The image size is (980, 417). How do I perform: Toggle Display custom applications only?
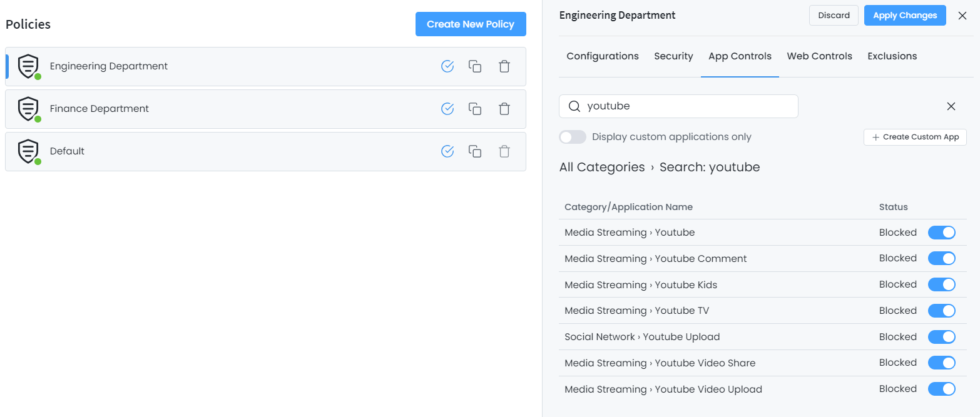(x=573, y=137)
